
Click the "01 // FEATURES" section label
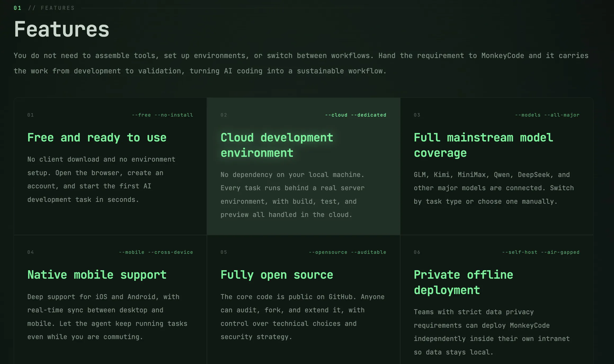click(44, 8)
